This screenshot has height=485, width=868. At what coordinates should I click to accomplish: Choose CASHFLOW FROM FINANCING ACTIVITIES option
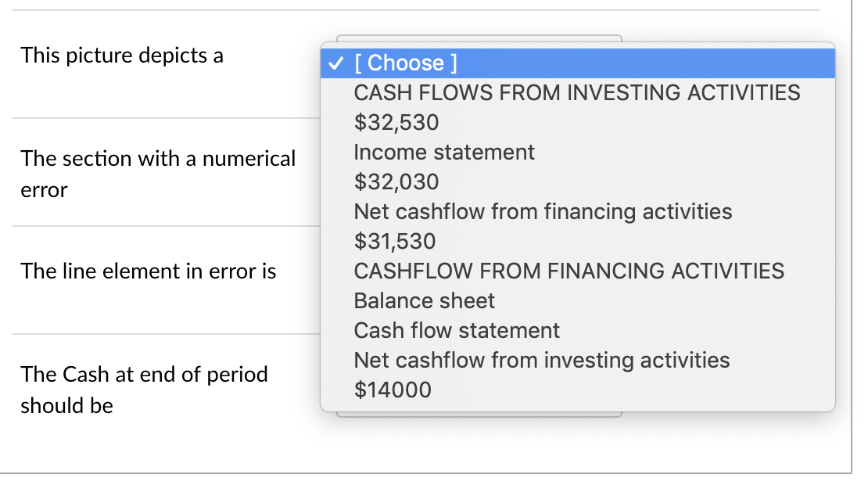tap(569, 271)
